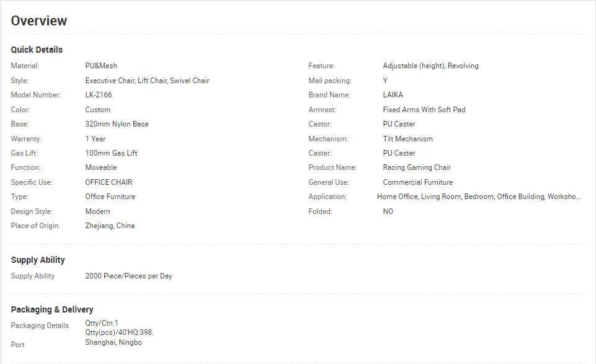This screenshot has height=364, width=596.
Task: Click the Commercial Furniture general use value
Action: [418, 182]
